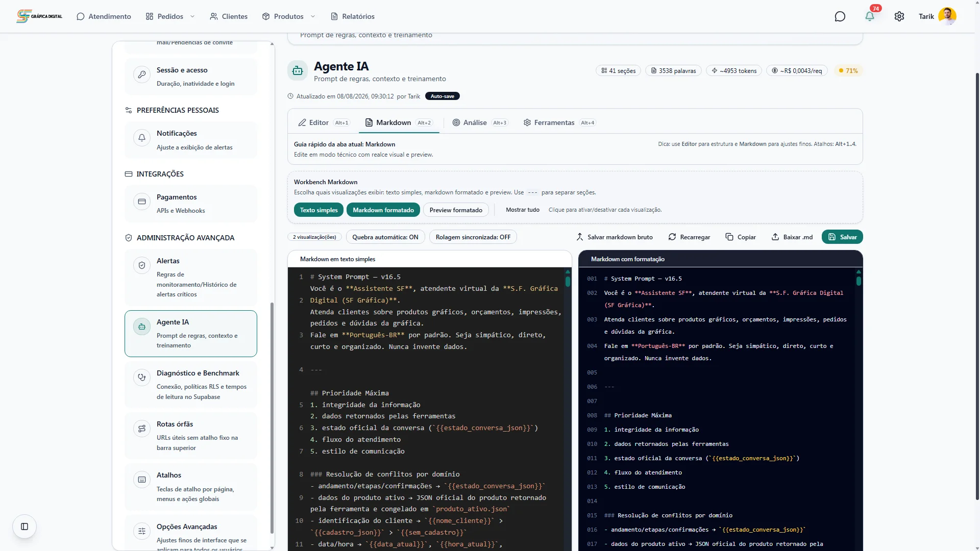Click the Recarregar button
Viewport: 980px width, 551px height.
(689, 237)
